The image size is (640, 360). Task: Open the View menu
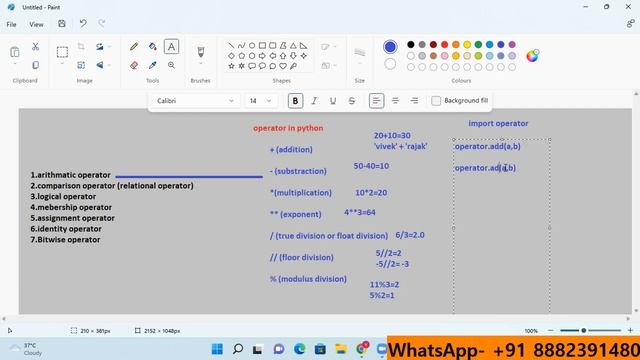(36, 24)
